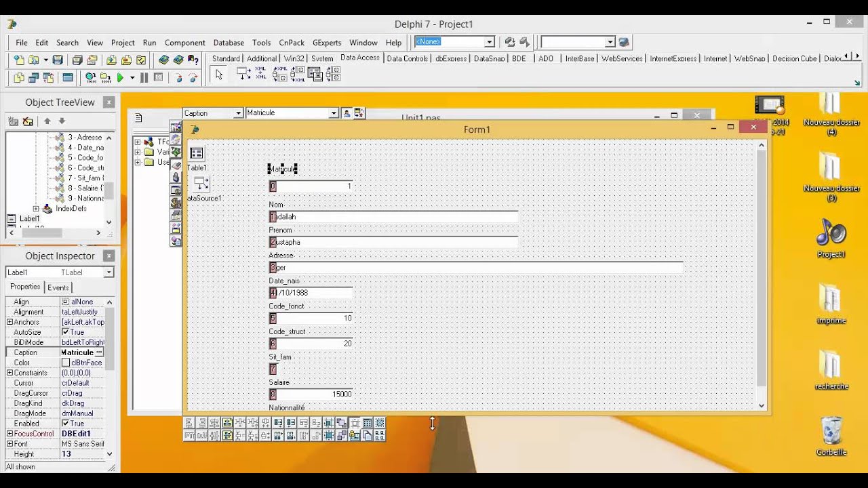The width and height of the screenshot is (868, 488).
Task: Click the Pause program toolbar icon
Action: click(144, 78)
